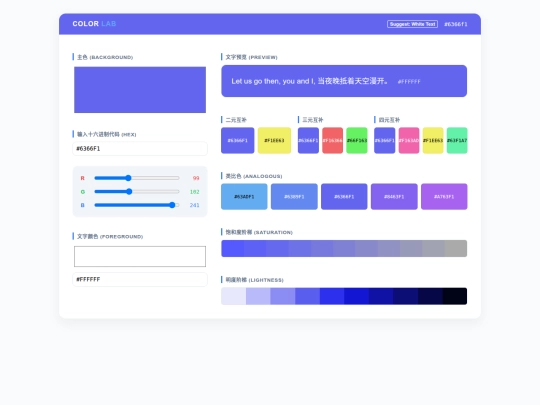Click the Suggest: White Text badge

tap(412, 24)
